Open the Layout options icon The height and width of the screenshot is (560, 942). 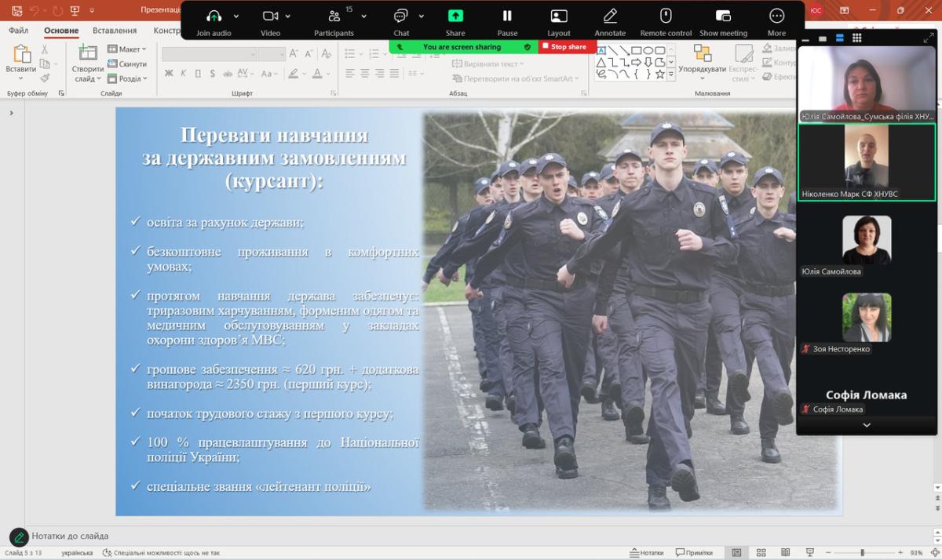click(x=559, y=16)
